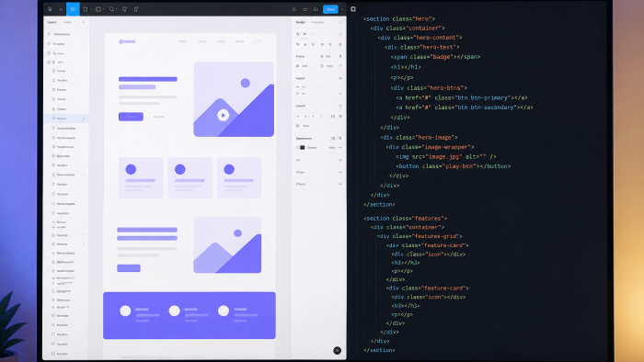The image size is (644, 362).
Task: Click the value field next to Frame label
Action: [x=328, y=57]
